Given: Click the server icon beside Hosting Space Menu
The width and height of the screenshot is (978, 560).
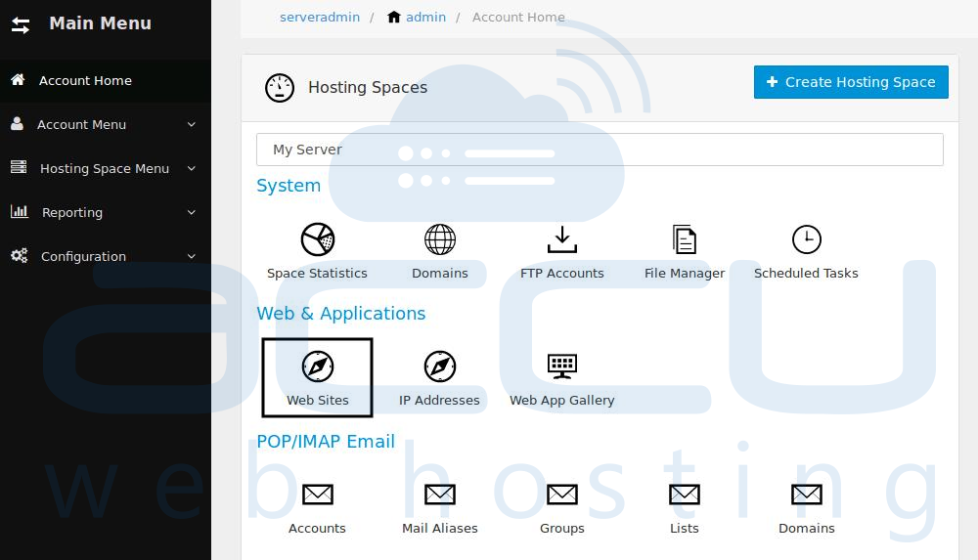Looking at the screenshot, I should [x=19, y=167].
